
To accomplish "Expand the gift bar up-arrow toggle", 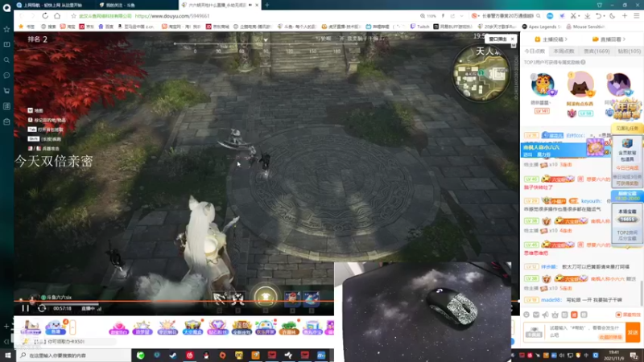I will click(72, 327).
